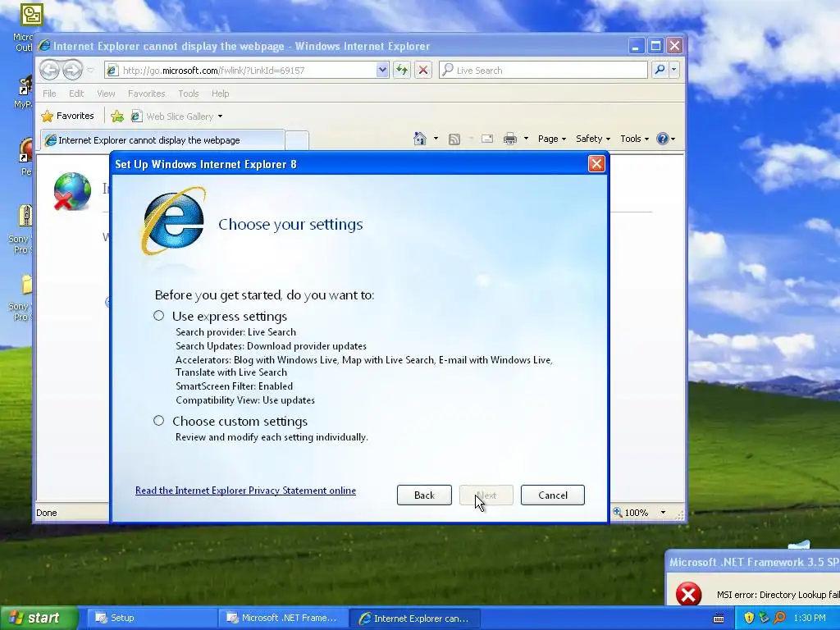Expand the Home button dropdown arrow
This screenshot has height=630, width=840.
click(x=436, y=139)
